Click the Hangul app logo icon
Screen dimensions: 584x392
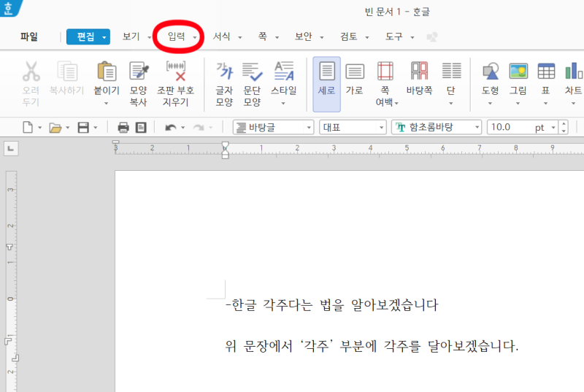pyautogui.click(x=9, y=8)
